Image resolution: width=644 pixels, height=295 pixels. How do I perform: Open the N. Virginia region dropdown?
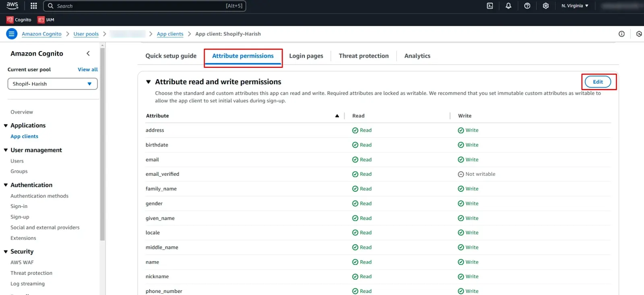575,6
